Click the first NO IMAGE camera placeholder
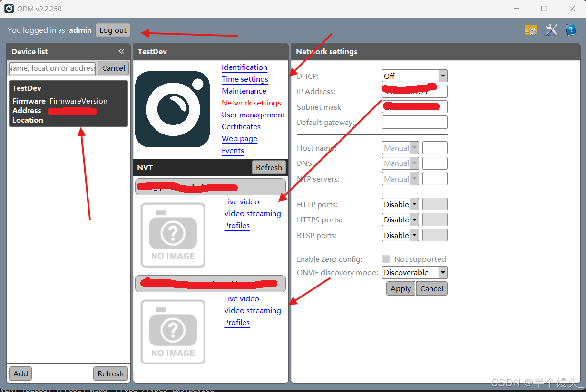This screenshot has height=392, width=586. click(x=173, y=234)
